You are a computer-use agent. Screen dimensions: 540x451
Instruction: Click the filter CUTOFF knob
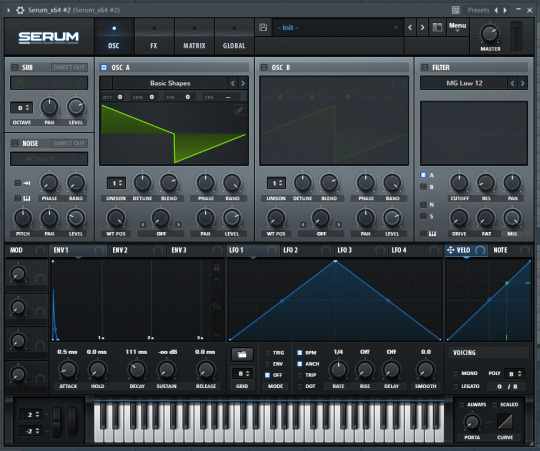point(459,182)
